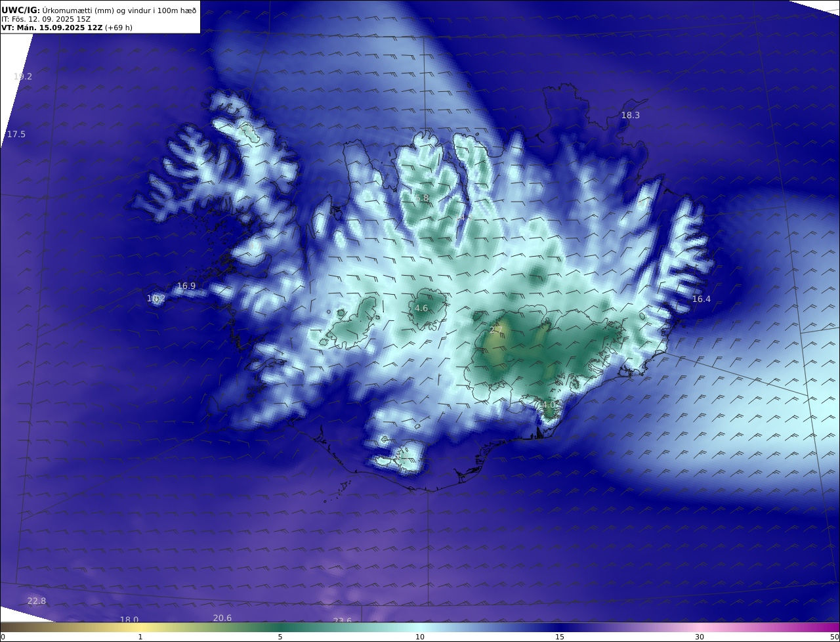Click the map title 'UWC/IG: Úrkomumætti (mm) og vindur'
The height and width of the screenshot is (642, 840).
(99, 10)
